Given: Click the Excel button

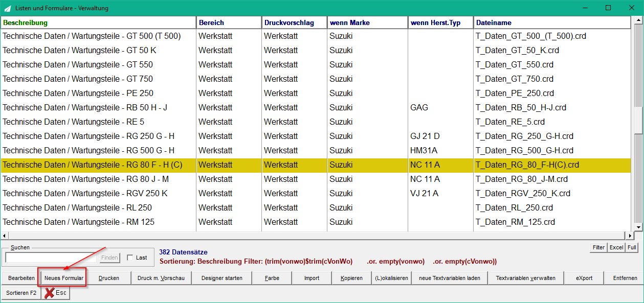Looking at the screenshot, I should point(616,247).
